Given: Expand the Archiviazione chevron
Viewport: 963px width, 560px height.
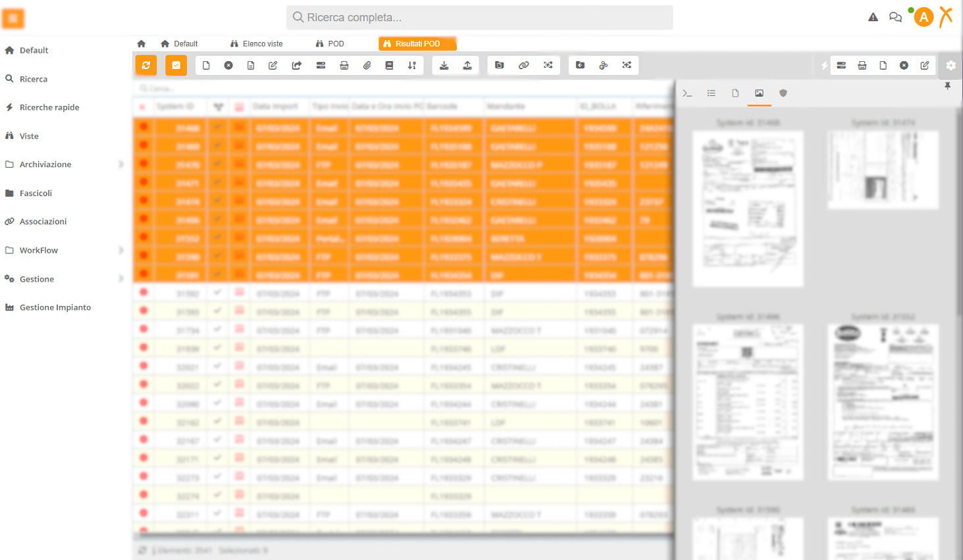Looking at the screenshot, I should pyautogui.click(x=121, y=165).
